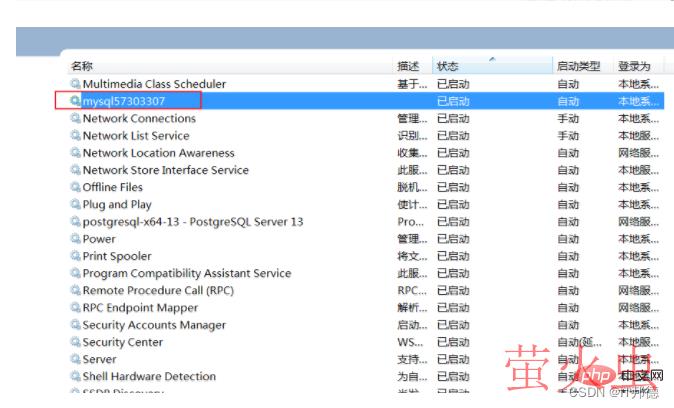Image resolution: width=674 pixels, height=408 pixels.
Task: Click the 登录为 column header
Action: tap(634, 66)
